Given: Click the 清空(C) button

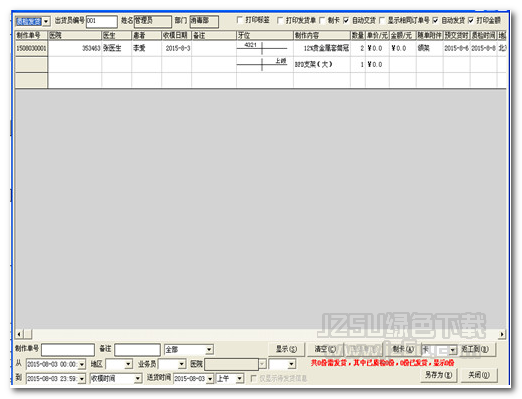Looking at the screenshot, I should 325,349.
